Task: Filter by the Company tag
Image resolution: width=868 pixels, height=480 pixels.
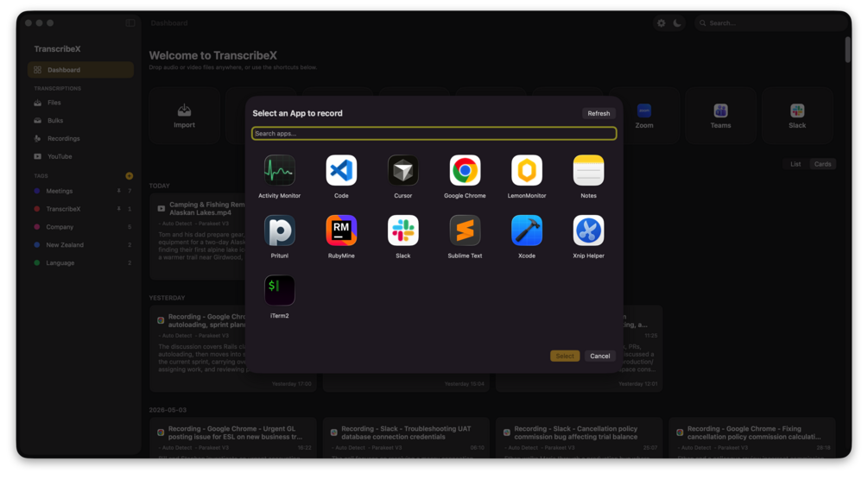Action: tap(81, 227)
